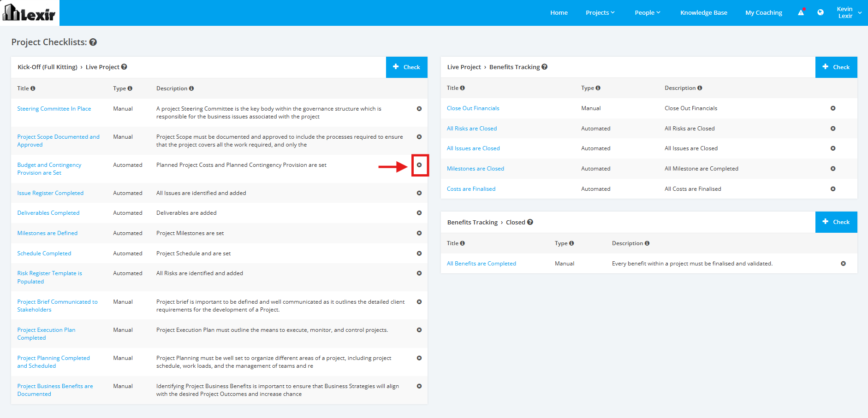Add Check to Live Project to Benefits Tracking
The width and height of the screenshot is (868, 418).
(836, 67)
